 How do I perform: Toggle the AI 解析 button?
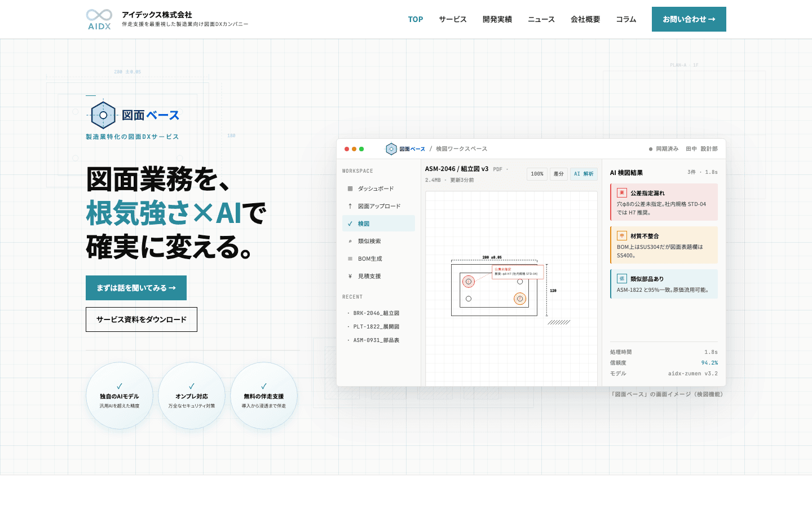[x=584, y=174]
